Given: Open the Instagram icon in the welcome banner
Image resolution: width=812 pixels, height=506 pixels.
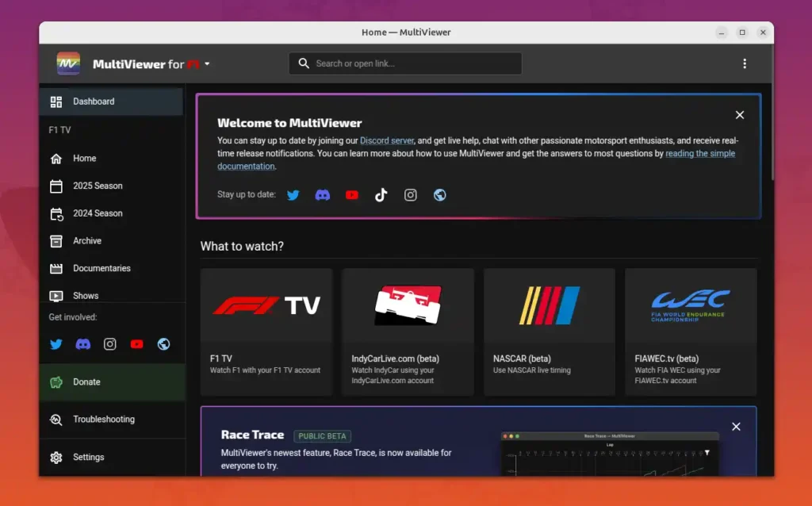Looking at the screenshot, I should click(x=410, y=194).
